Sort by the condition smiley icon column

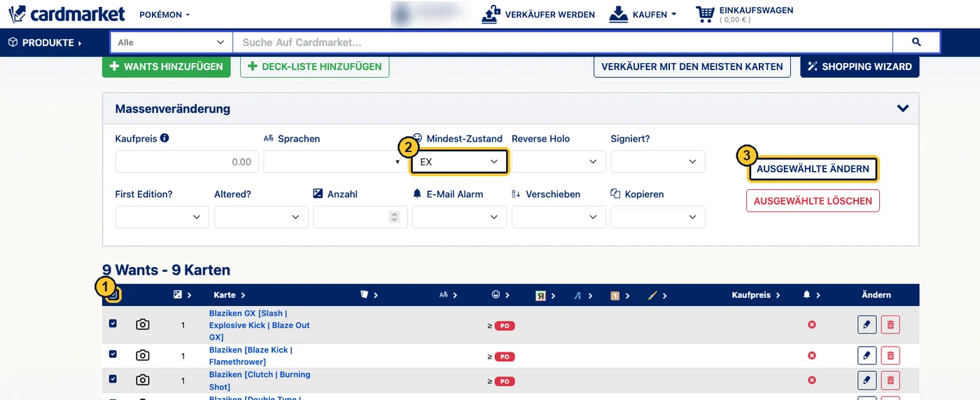coord(500,295)
